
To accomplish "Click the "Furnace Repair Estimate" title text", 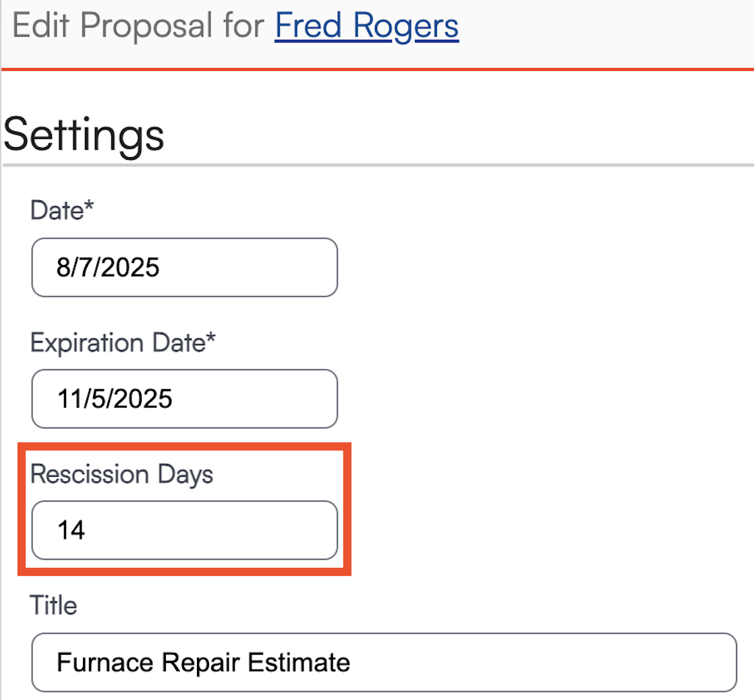I will coord(203,662).
